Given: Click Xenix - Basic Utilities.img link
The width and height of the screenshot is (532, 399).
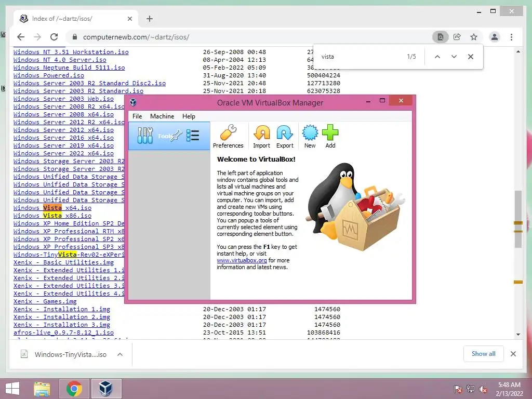Looking at the screenshot, I should click(63, 262).
